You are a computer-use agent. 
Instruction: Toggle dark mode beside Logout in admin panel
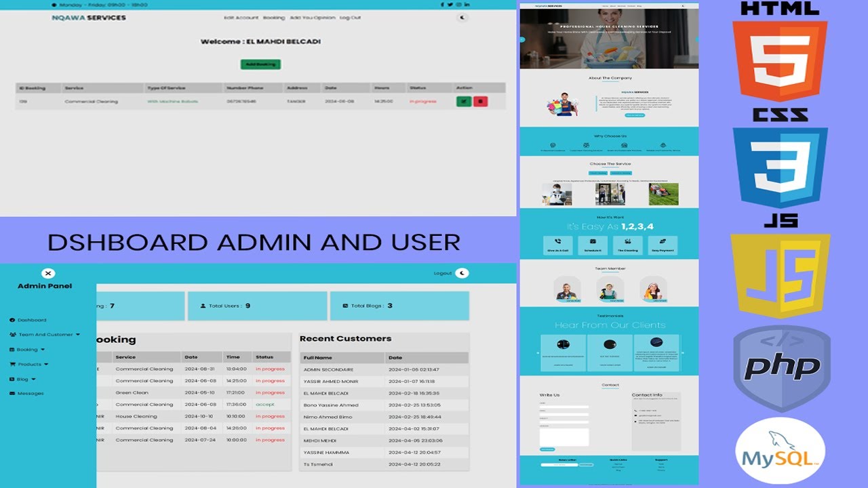(x=462, y=273)
